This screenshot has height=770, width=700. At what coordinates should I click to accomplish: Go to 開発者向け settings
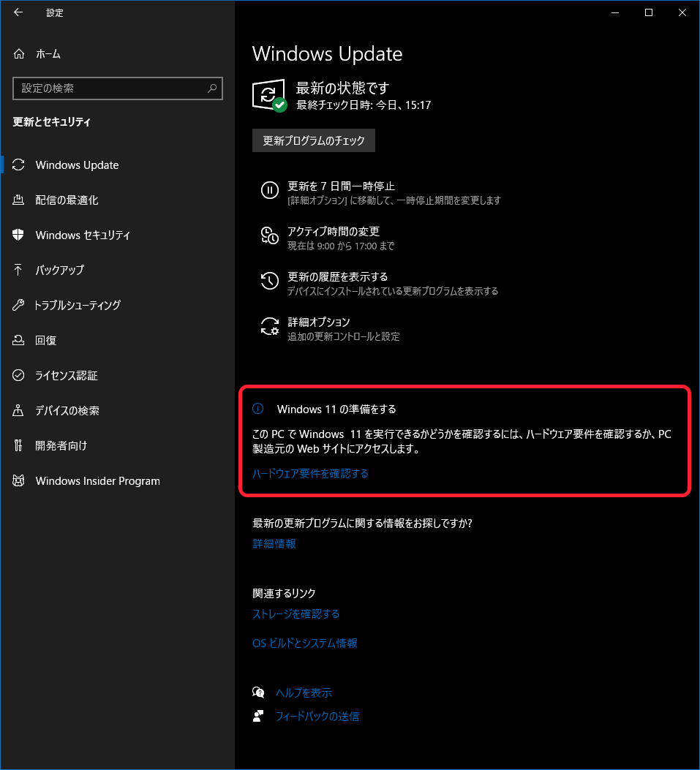(61, 445)
